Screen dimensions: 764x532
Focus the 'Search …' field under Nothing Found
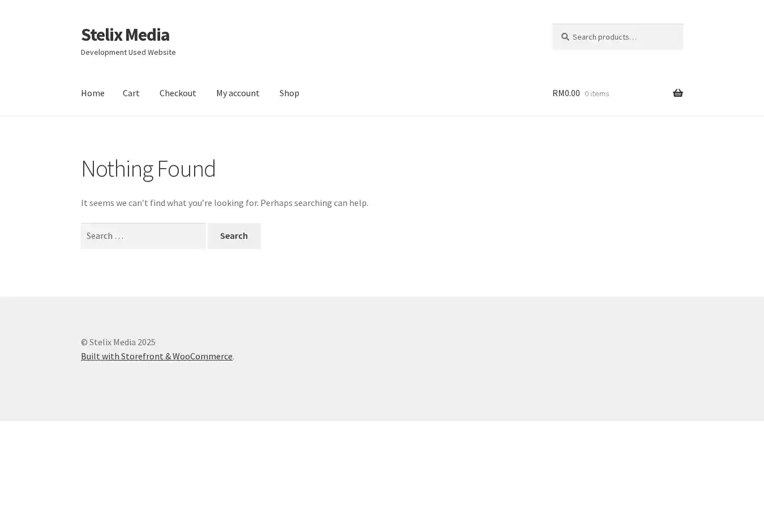[143, 236]
